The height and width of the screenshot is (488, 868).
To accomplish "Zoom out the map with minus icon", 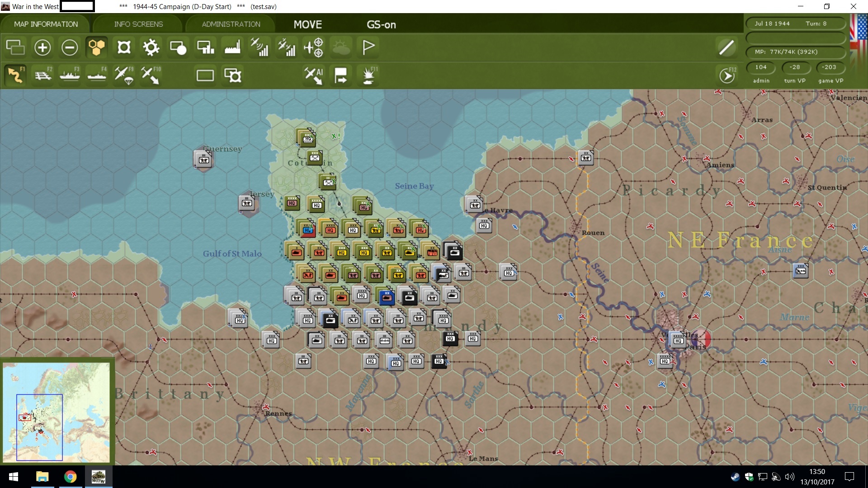I will pyautogui.click(x=70, y=47).
